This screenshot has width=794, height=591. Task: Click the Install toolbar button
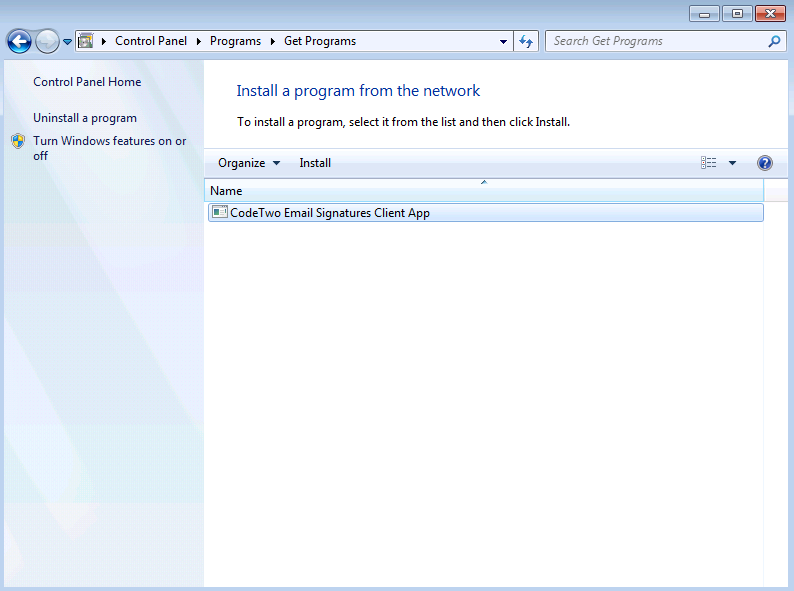[315, 163]
